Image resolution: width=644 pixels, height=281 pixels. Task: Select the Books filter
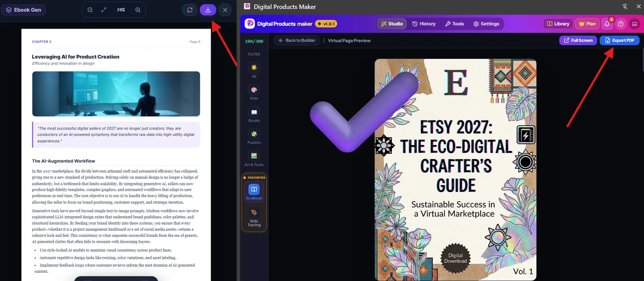pyautogui.click(x=254, y=114)
